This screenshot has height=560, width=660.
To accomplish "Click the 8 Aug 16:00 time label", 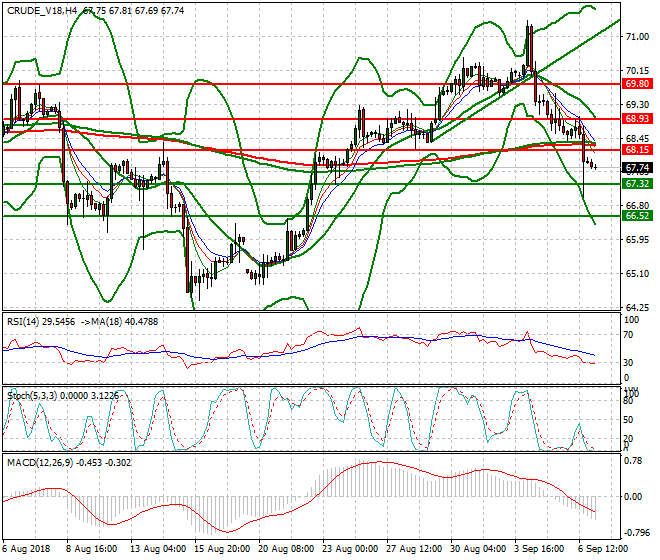I will tap(91, 549).
